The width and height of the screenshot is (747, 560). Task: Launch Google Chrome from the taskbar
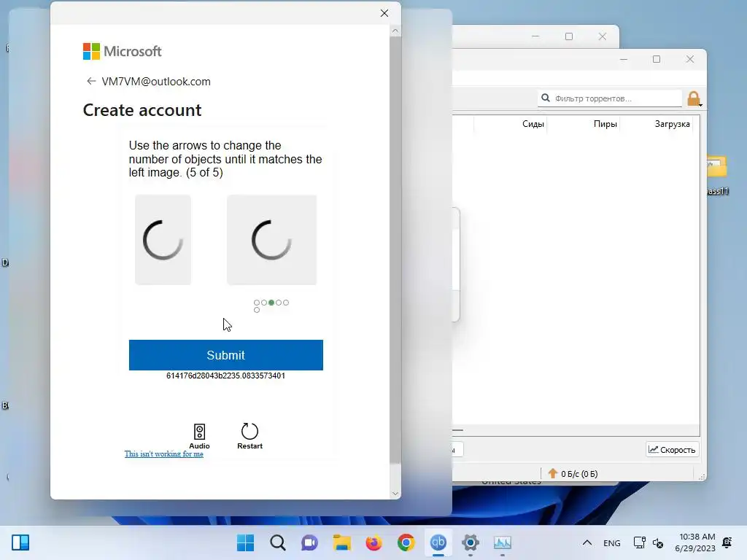[406, 542]
